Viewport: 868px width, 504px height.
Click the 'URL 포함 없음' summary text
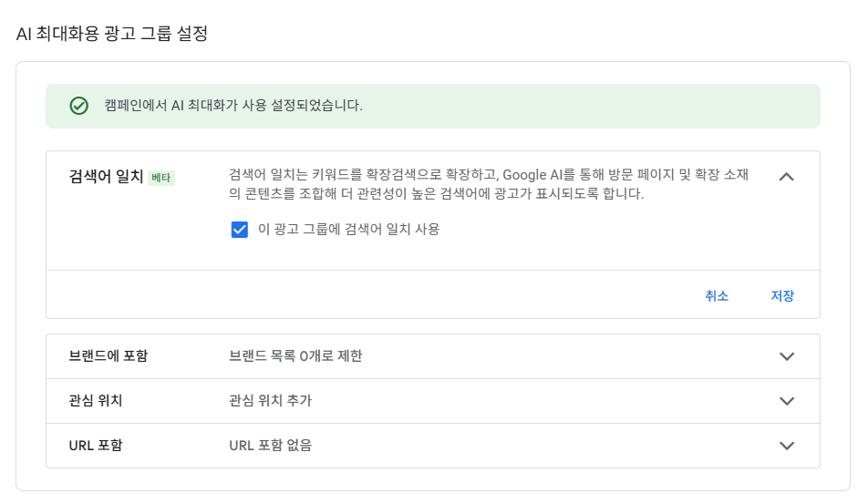[271, 446]
